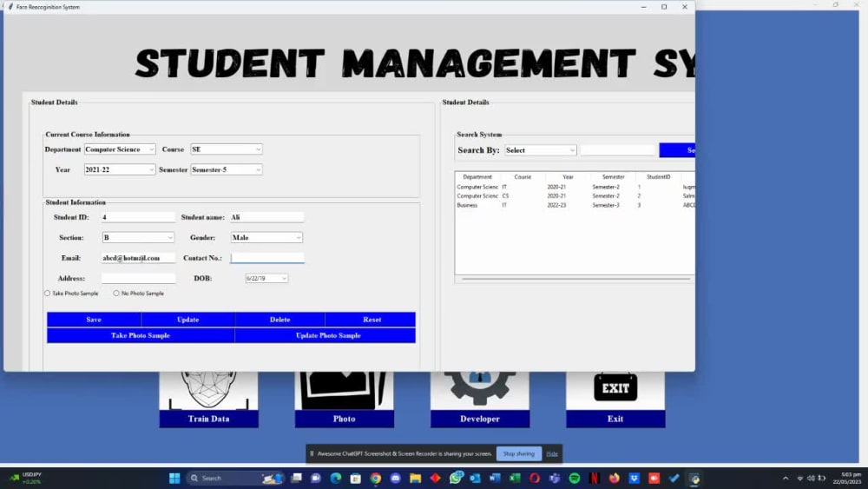Screen dimensions: 868x489
Task: Open Dropbox from the taskbar
Action: (x=634, y=478)
